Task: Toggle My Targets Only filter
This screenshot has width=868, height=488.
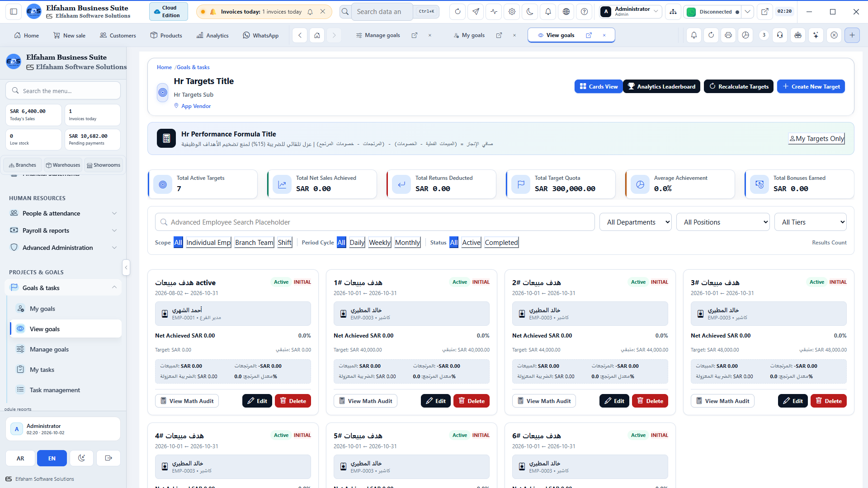Action: [x=816, y=139]
